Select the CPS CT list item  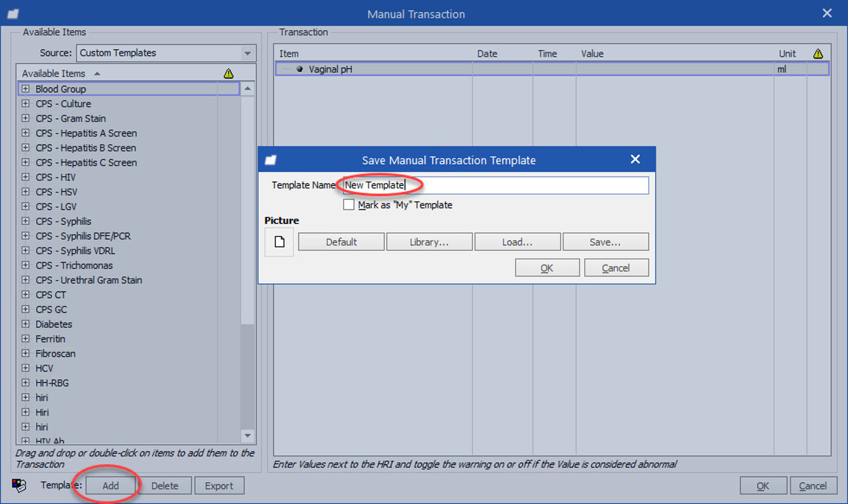[x=51, y=295]
